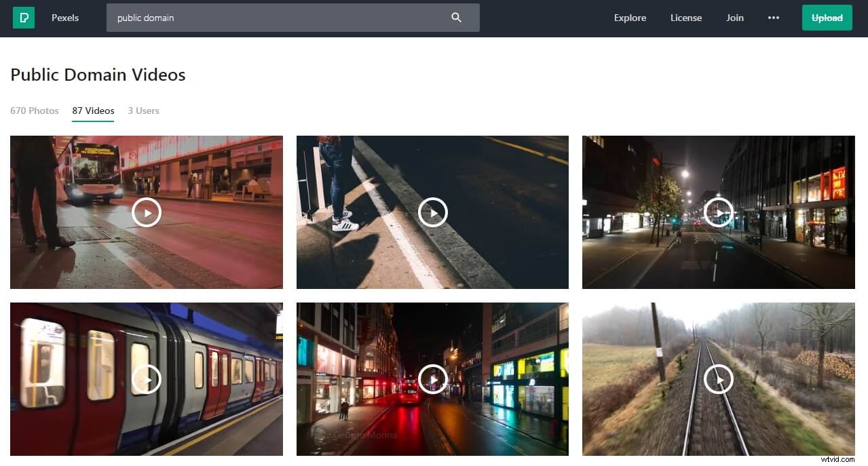Switch to the 670 Photos tab
The height and width of the screenshot is (466, 868).
(x=34, y=111)
